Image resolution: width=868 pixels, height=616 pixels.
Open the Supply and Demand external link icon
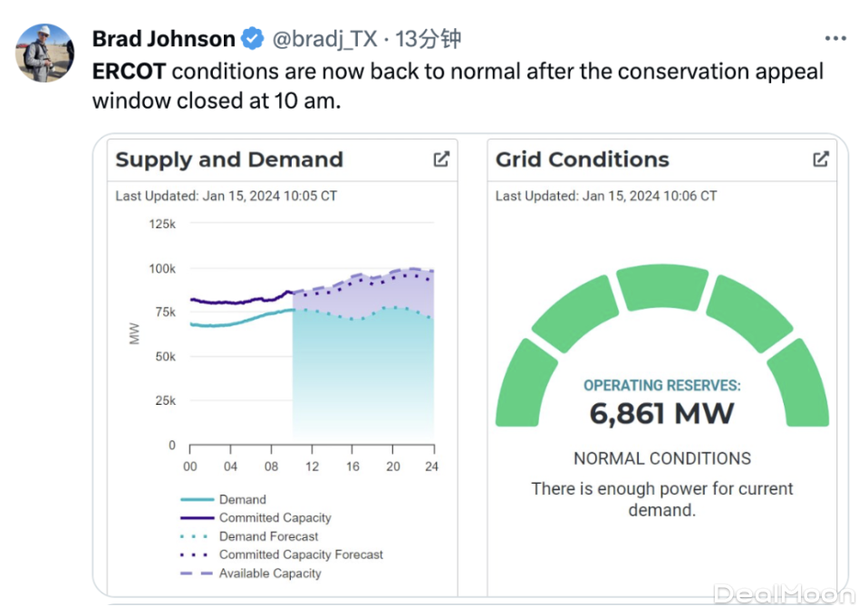point(441,159)
